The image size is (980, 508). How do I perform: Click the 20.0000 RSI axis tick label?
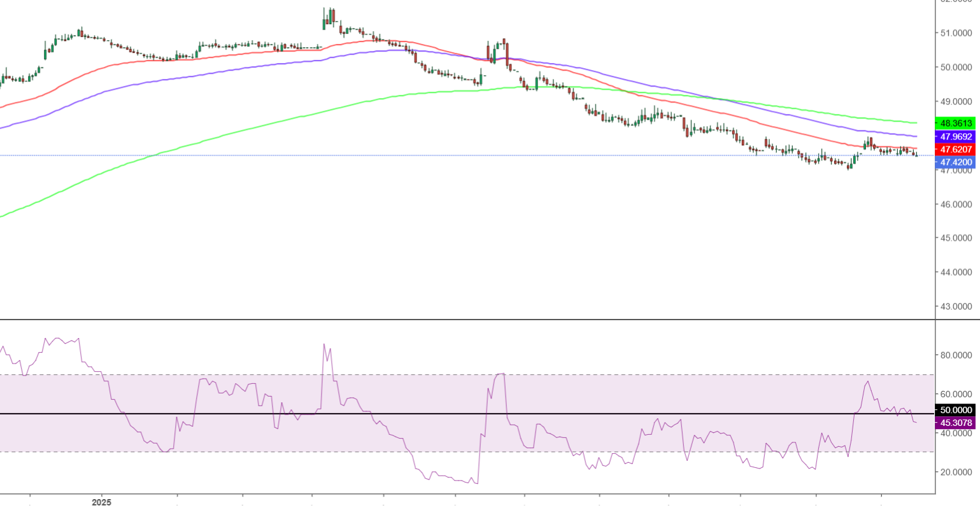click(956, 472)
